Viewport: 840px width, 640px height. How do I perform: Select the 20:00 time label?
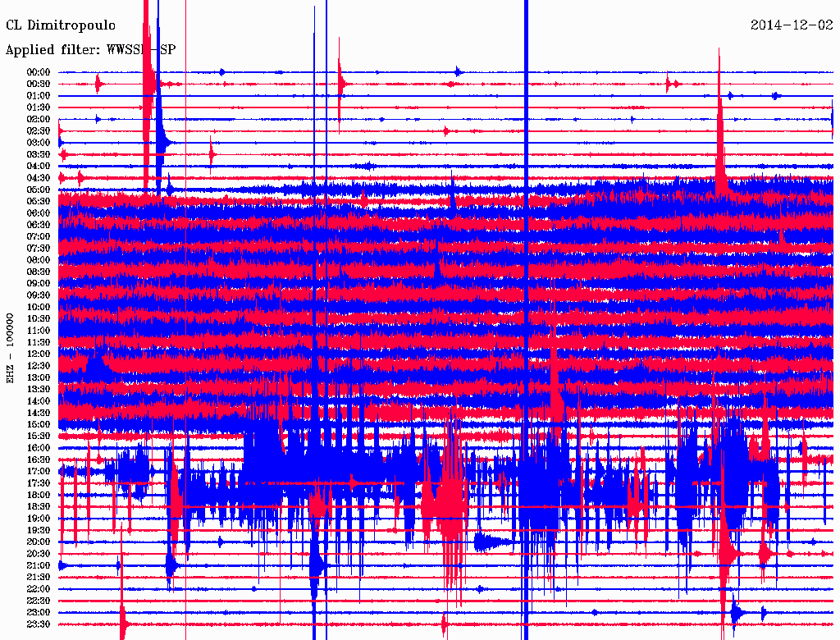point(39,542)
